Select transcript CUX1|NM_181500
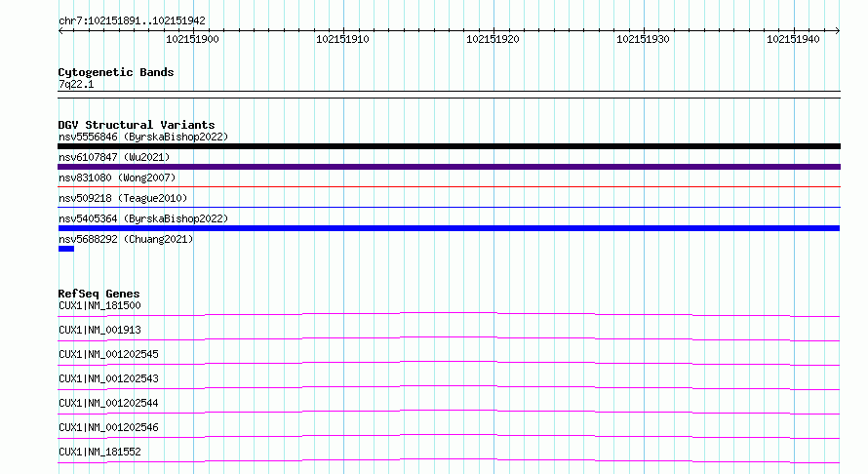 pyautogui.click(x=99, y=305)
